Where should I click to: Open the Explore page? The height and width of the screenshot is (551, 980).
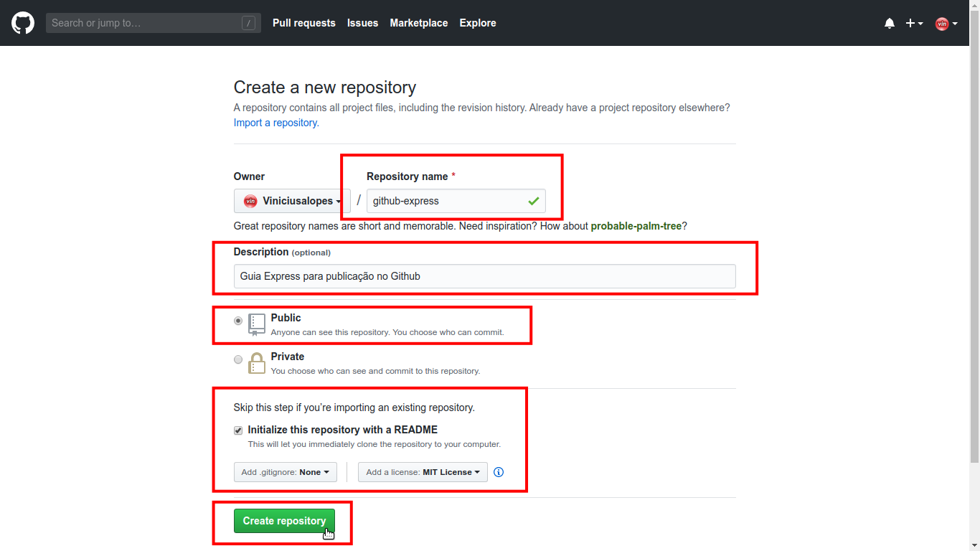pyautogui.click(x=478, y=23)
